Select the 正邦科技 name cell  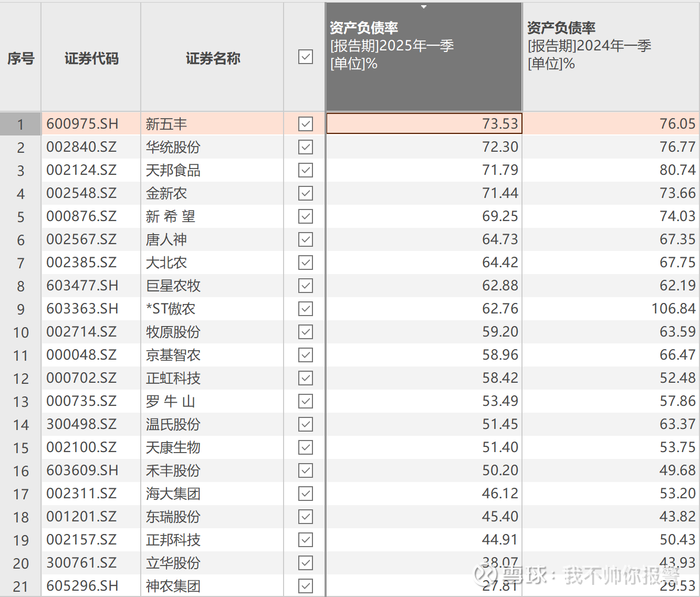212,540
